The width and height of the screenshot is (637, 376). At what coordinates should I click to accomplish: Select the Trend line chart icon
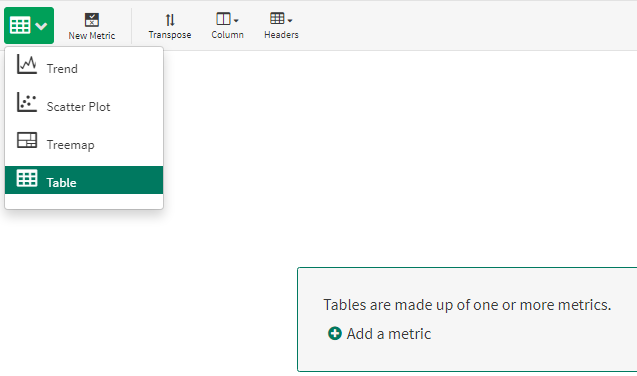coord(27,64)
